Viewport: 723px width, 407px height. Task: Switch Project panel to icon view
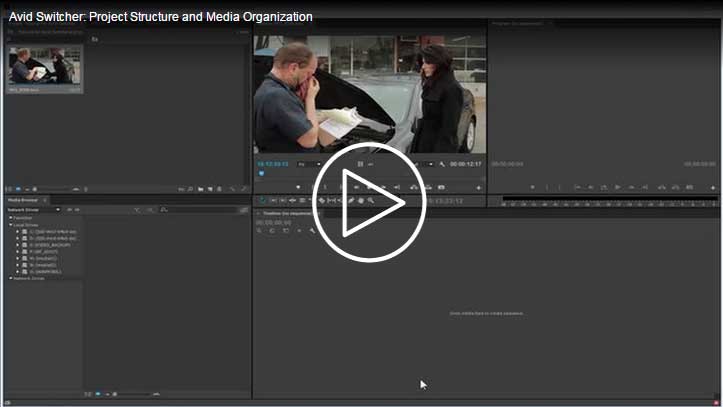pyautogui.click(x=18, y=189)
